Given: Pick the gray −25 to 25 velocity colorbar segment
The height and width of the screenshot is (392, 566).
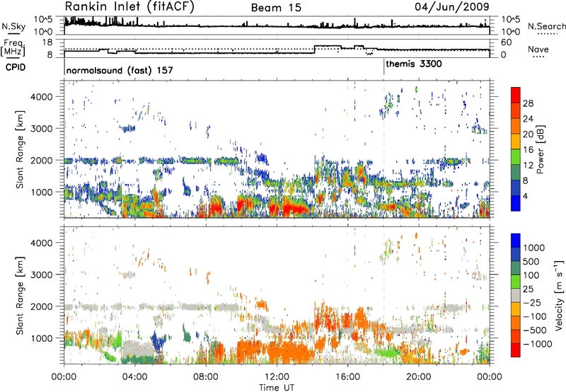Looking at the screenshot, I should coord(516,295).
